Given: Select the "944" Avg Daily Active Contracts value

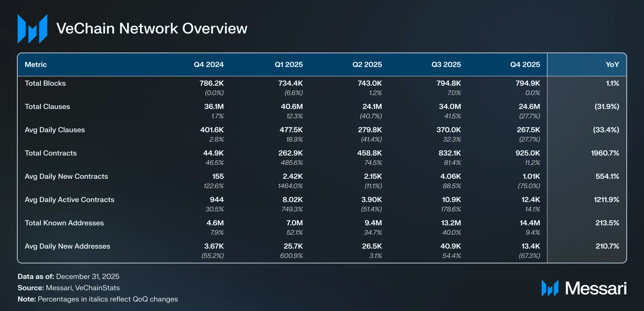Looking at the screenshot, I should [217, 200].
